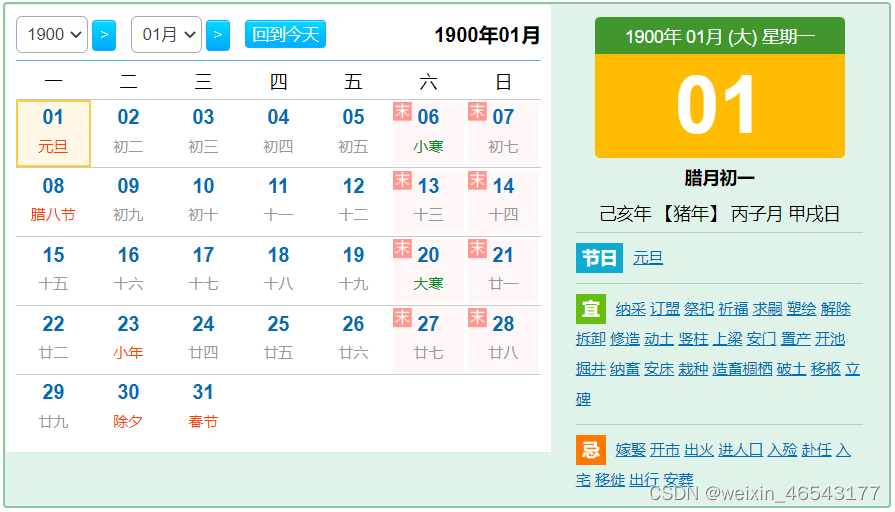Select date 29 廿九
The image size is (895, 512).
53,408
